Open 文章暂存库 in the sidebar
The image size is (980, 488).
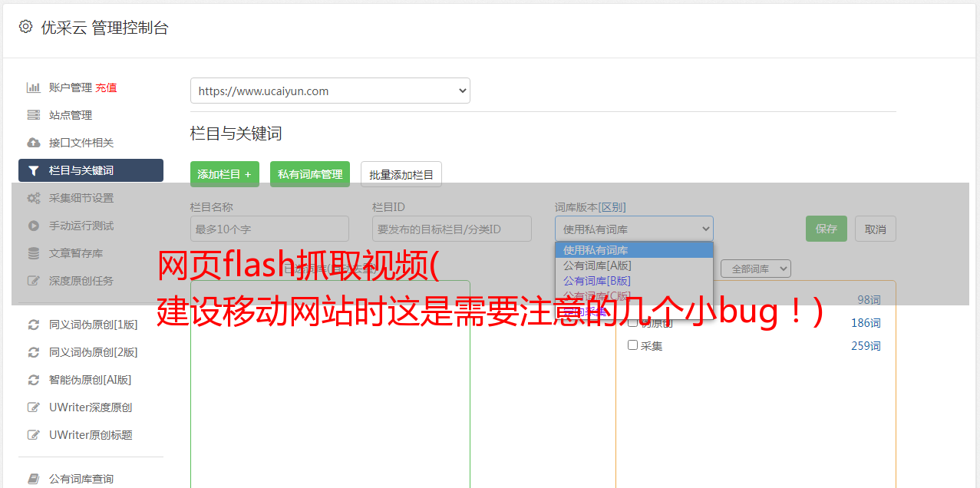pyautogui.click(x=76, y=253)
